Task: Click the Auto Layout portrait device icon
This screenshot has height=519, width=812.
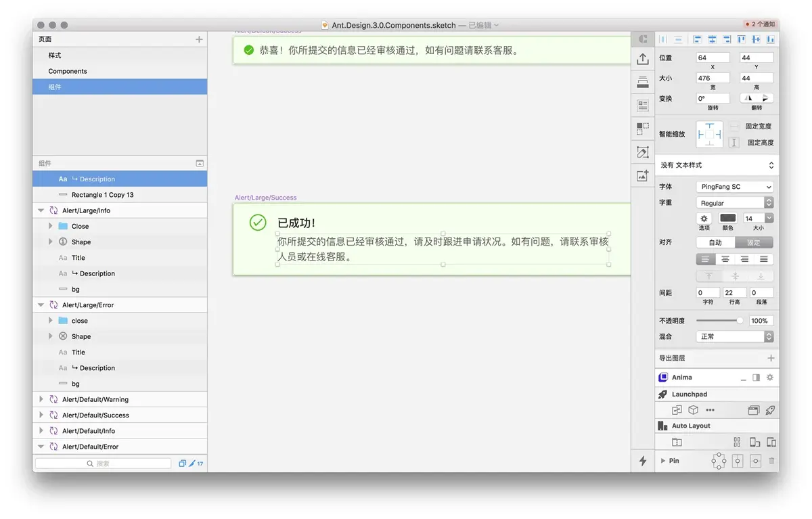Action: 754,442
